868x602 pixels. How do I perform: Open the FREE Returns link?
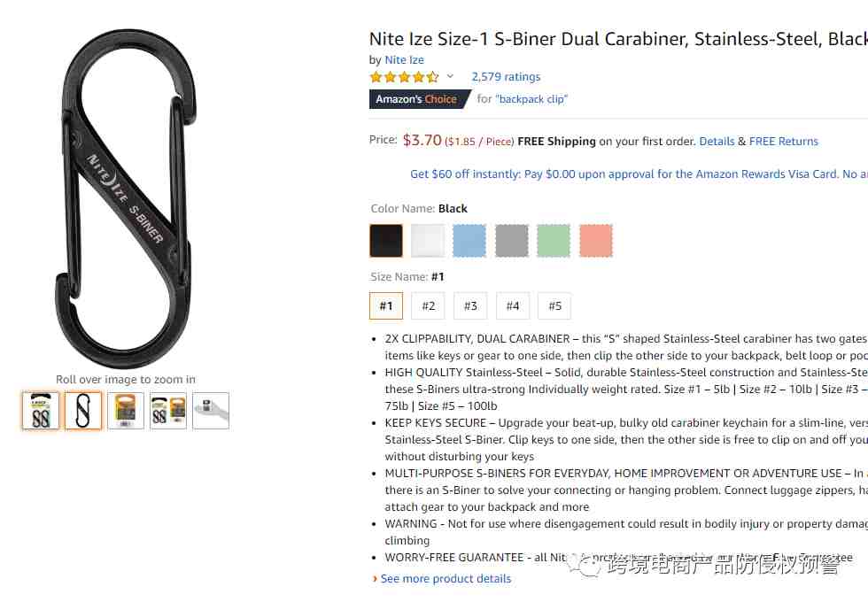[x=783, y=142]
